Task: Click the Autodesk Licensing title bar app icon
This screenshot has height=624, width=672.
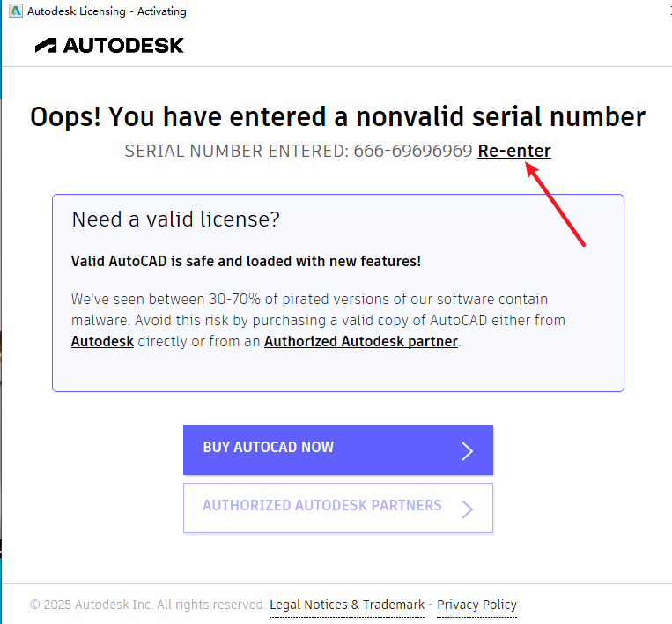Action: click(15, 11)
